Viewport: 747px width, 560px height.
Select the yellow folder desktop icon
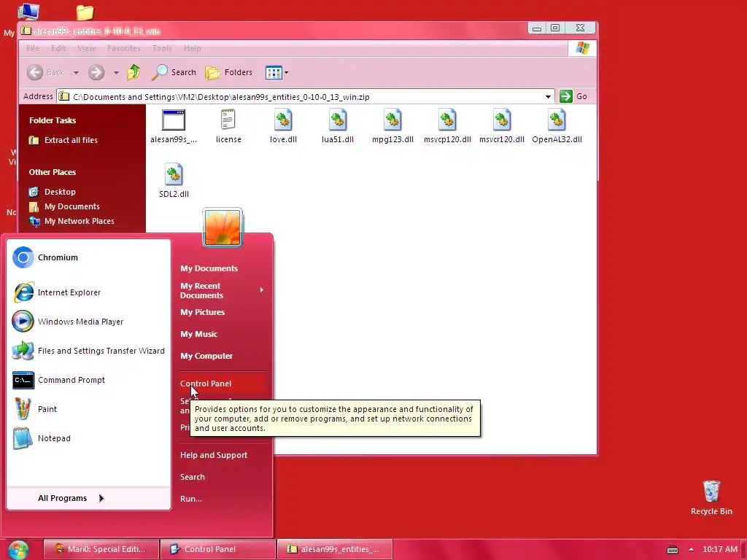pyautogui.click(x=85, y=12)
